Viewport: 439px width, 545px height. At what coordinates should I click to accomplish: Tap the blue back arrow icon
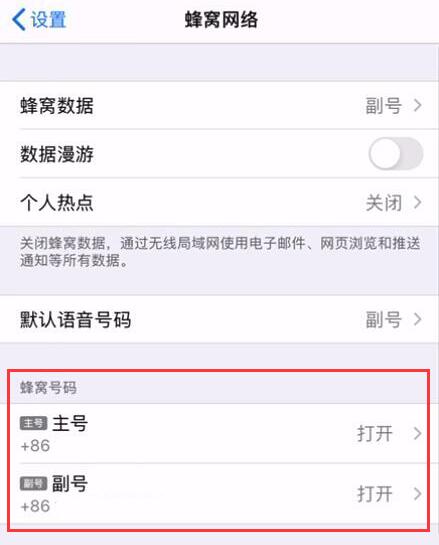pyautogui.click(x=18, y=20)
